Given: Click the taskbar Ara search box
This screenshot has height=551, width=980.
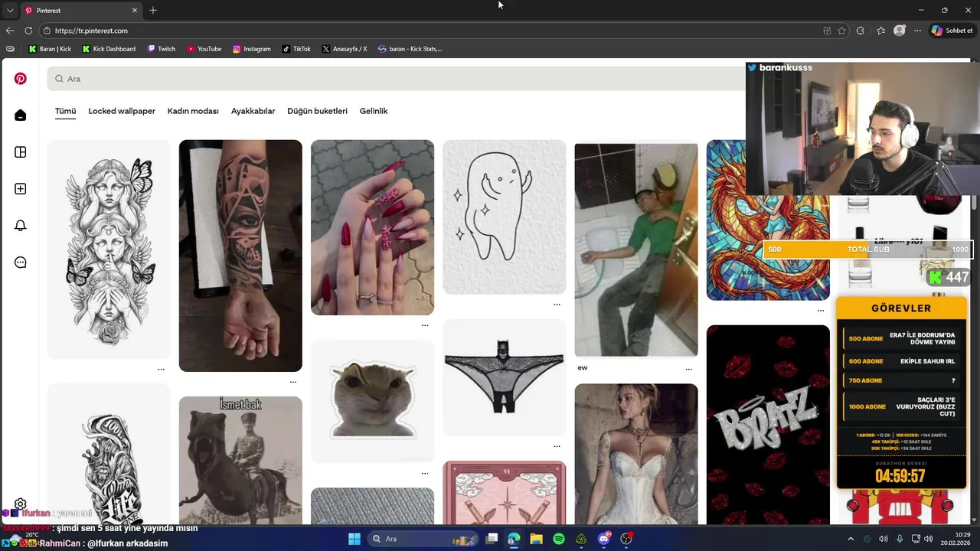Looking at the screenshot, I should point(423,539).
